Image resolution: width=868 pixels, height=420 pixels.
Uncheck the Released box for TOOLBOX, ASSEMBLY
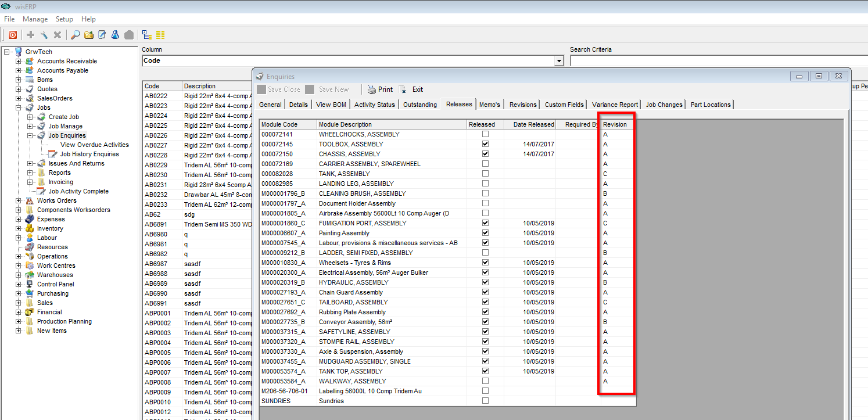click(485, 144)
